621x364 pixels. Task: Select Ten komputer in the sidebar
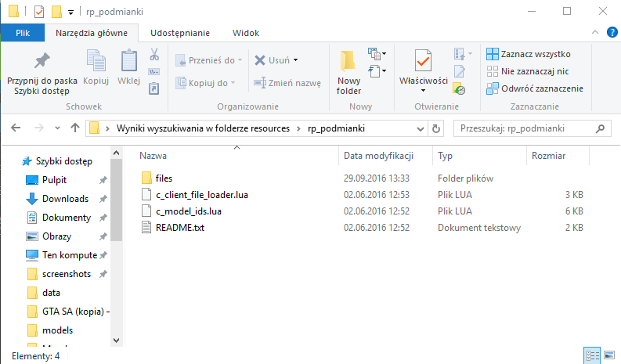coord(70,255)
